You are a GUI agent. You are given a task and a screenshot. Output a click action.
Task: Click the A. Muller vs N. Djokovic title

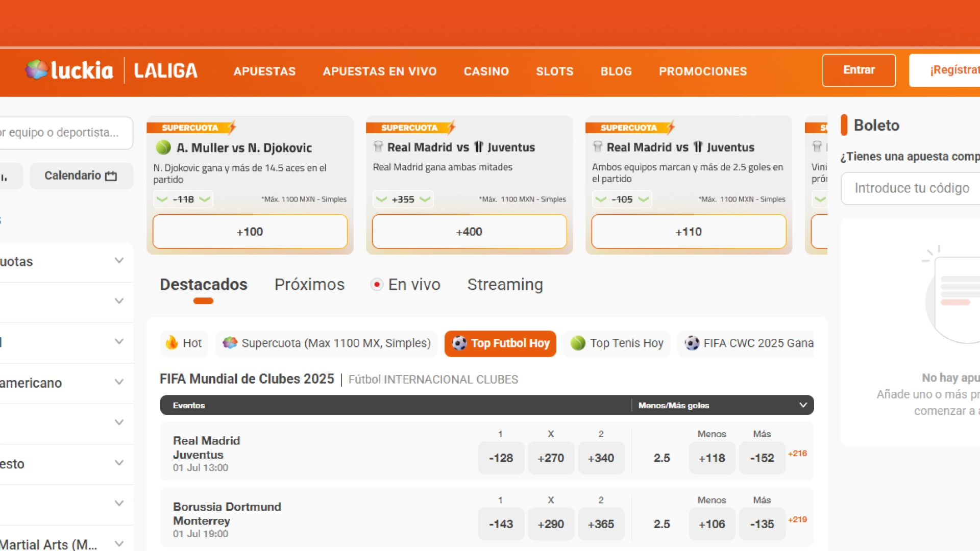click(x=244, y=148)
